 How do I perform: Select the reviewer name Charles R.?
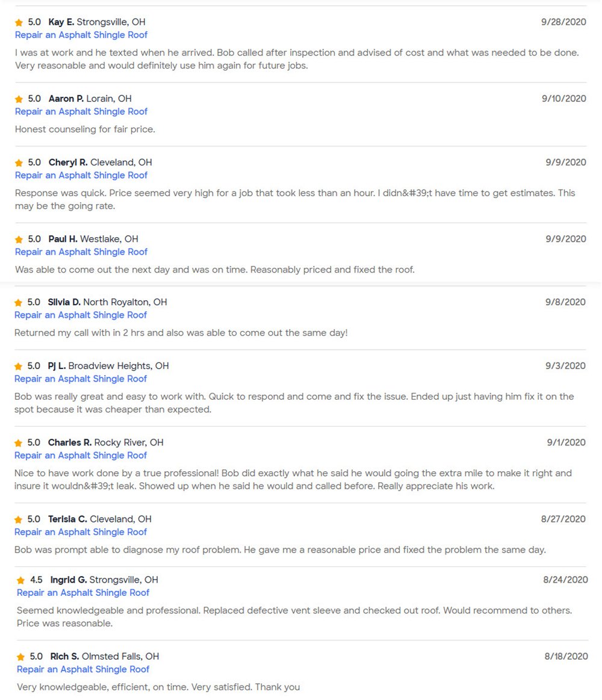coord(70,442)
